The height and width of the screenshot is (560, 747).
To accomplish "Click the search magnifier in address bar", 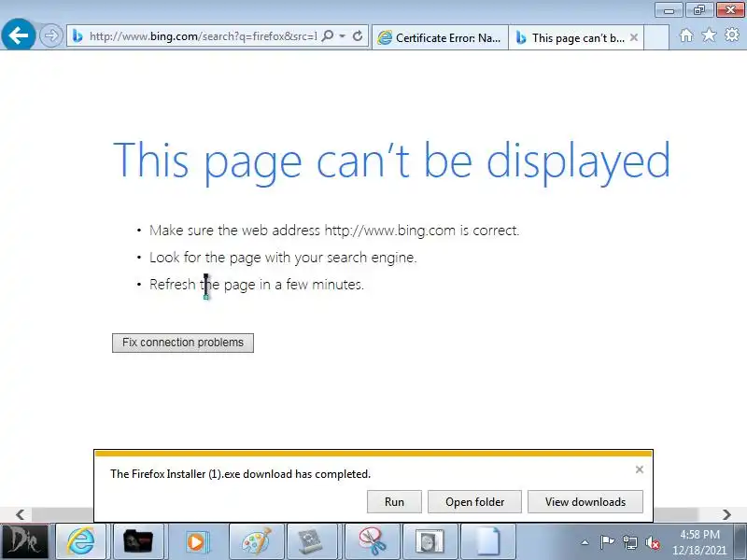I will [x=328, y=36].
